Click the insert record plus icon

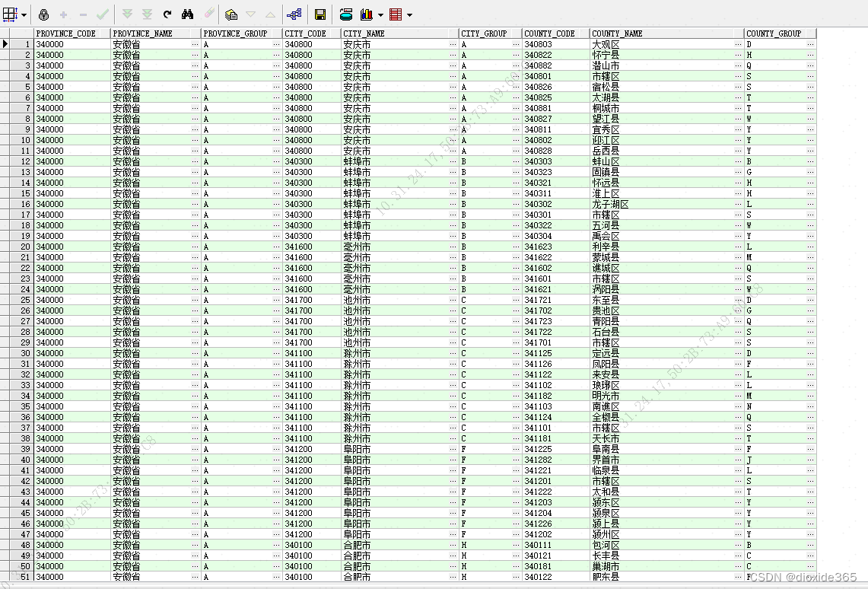(63, 14)
